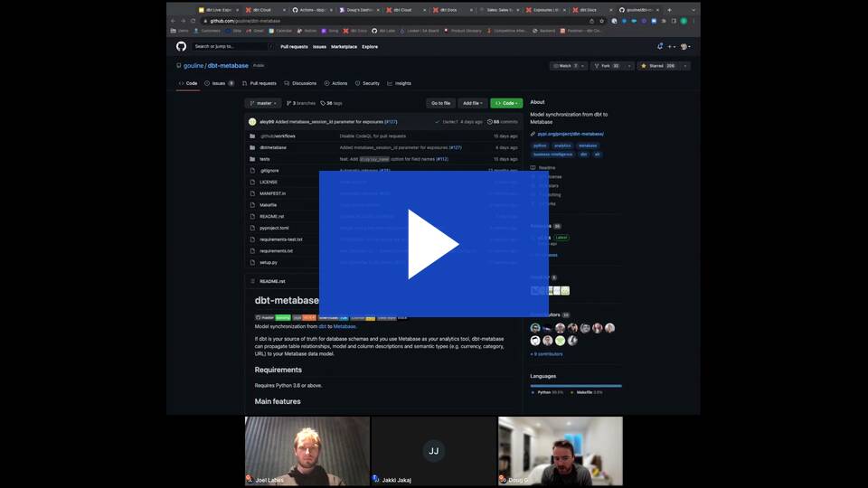Open the Insights tab
Image resolution: width=868 pixels, height=488 pixels.
click(x=399, y=83)
